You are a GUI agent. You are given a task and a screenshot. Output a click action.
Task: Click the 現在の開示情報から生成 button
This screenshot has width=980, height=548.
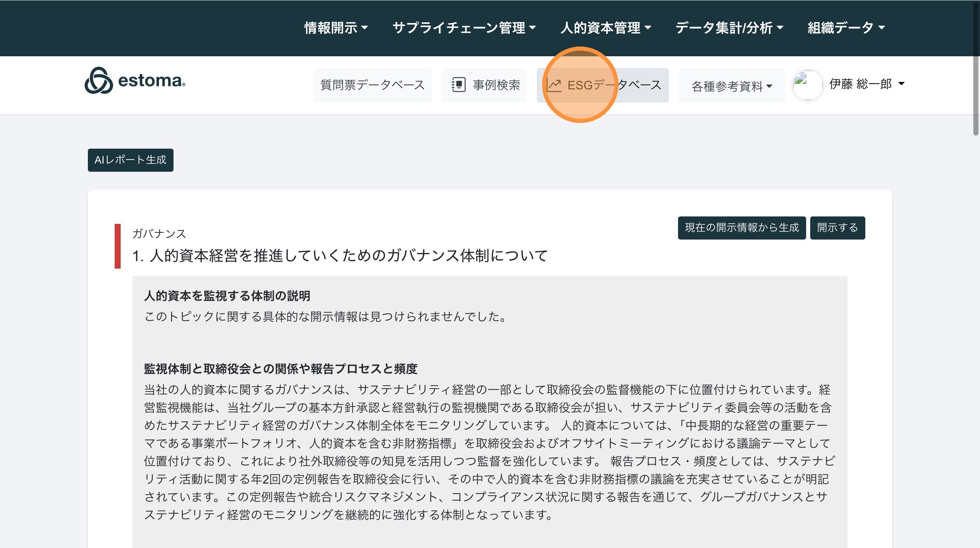(x=741, y=228)
